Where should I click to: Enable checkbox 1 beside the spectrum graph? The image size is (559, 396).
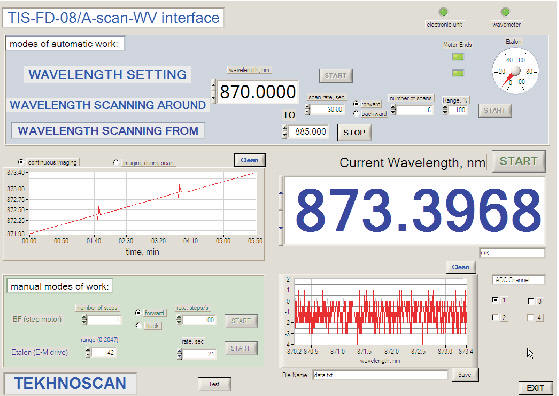tap(495, 300)
